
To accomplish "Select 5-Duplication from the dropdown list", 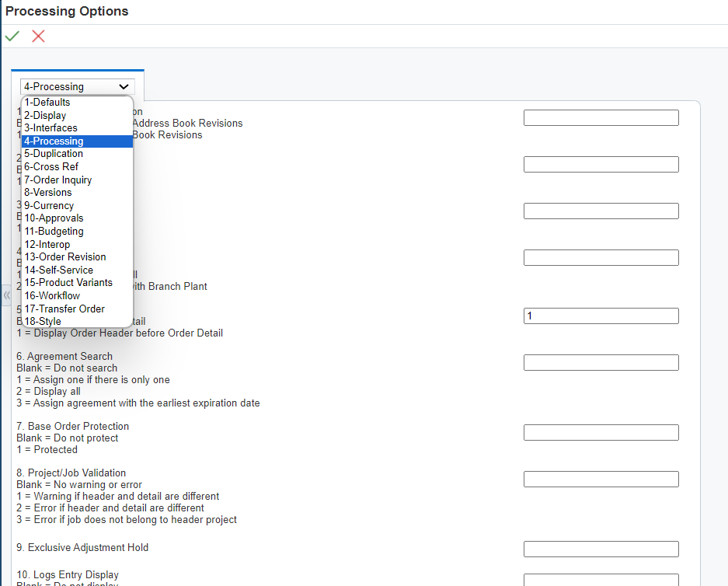I will 54,153.
